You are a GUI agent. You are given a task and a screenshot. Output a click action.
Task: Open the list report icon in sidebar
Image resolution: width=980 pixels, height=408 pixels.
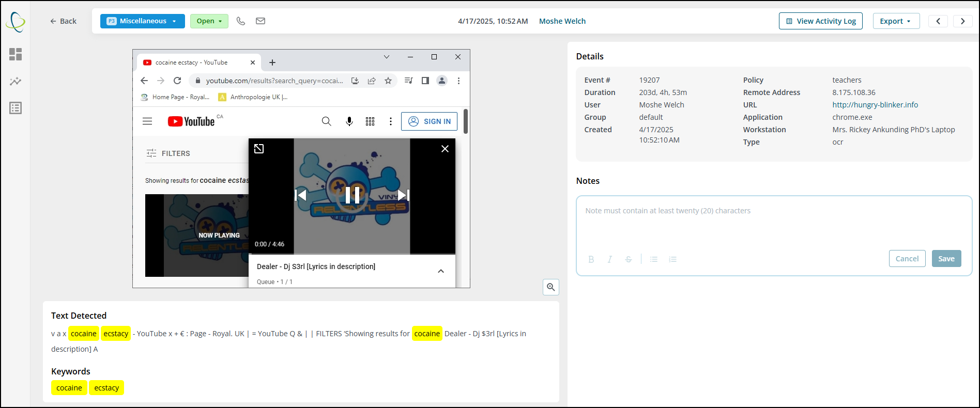pos(16,108)
